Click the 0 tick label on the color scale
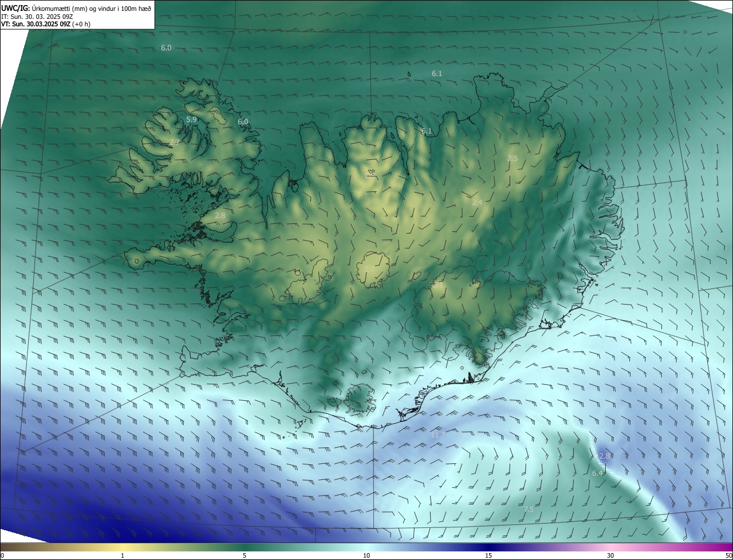Screen dimensions: 733x560 tap(2, 555)
